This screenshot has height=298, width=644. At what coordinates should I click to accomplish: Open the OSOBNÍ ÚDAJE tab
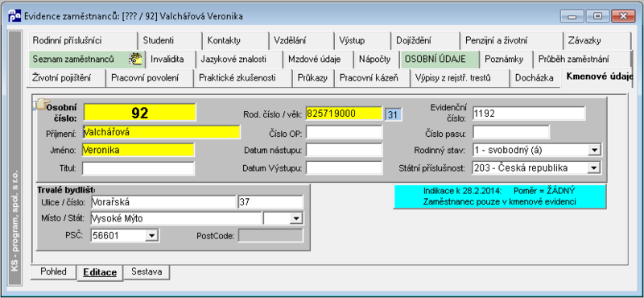pos(440,59)
